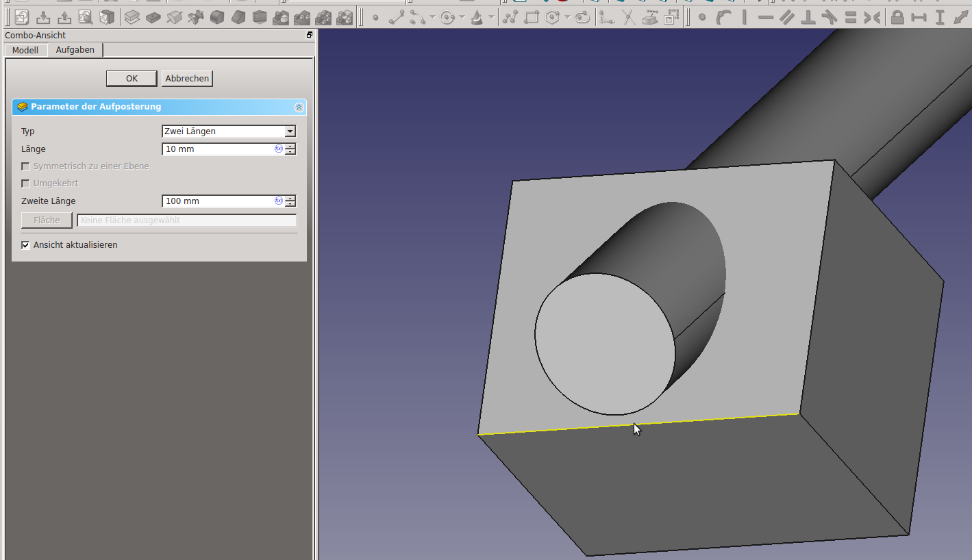Click the Fillet tool in Part toolbar
Viewport: 972px width, 560px height.
pos(217,17)
